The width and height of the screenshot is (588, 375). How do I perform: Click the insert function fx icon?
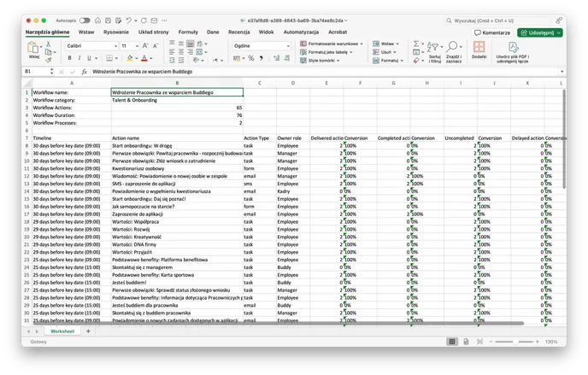pyautogui.click(x=84, y=72)
